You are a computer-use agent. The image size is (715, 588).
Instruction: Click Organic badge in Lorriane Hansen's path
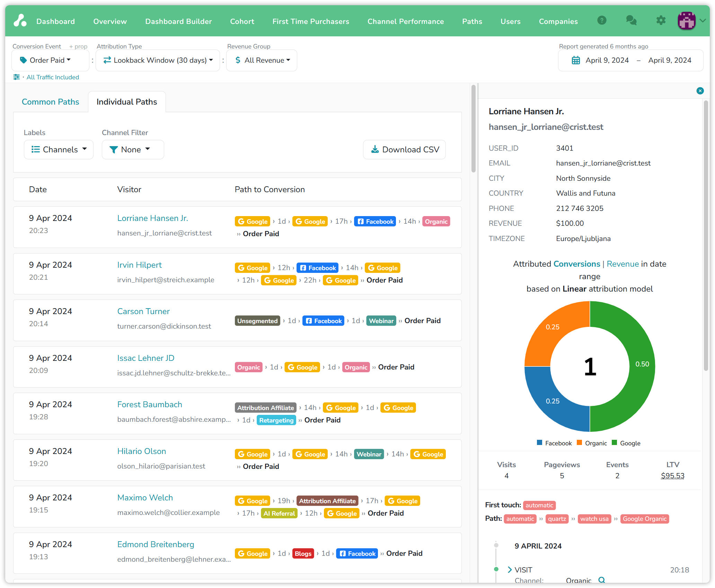point(436,221)
